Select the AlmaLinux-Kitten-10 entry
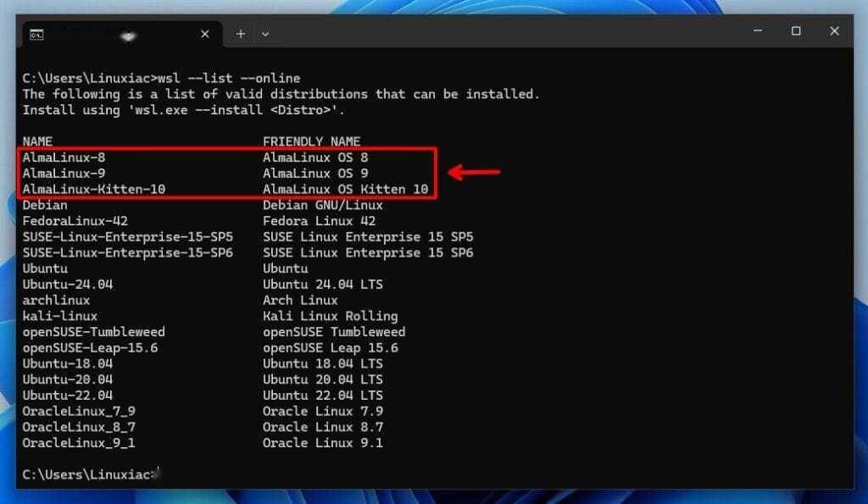This screenshot has width=868, height=504. tap(94, 189)
